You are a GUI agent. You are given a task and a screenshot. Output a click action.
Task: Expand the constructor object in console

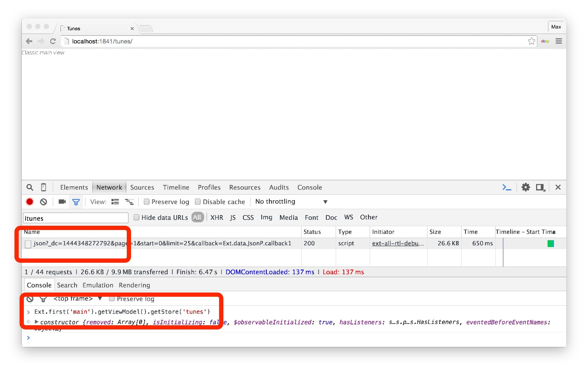pos(37,322)
